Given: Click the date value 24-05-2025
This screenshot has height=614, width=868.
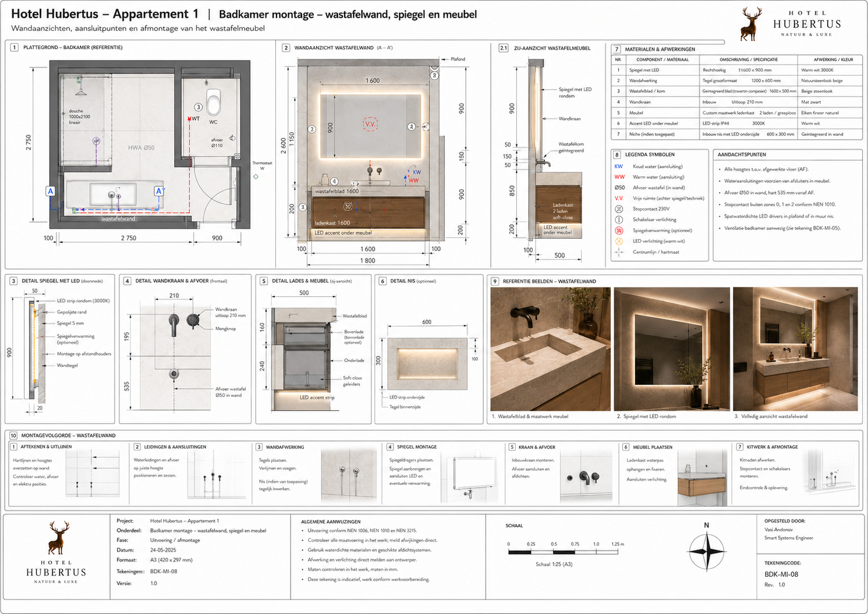Looking at the screenshot, I should pyautogui.click(x=163, y=550).
